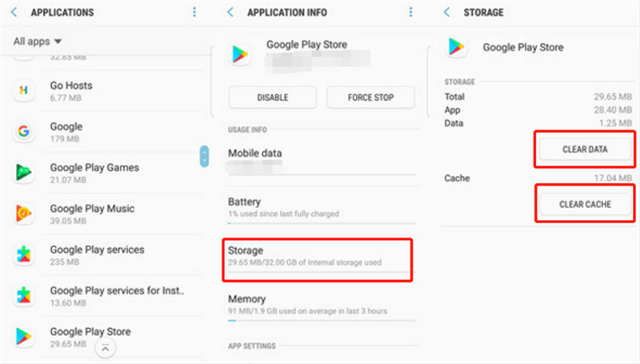Screen dimensions: 640x364
Task: Tap the Google Play Music icon
Action: pyautogui.click(x=25, y=214)
